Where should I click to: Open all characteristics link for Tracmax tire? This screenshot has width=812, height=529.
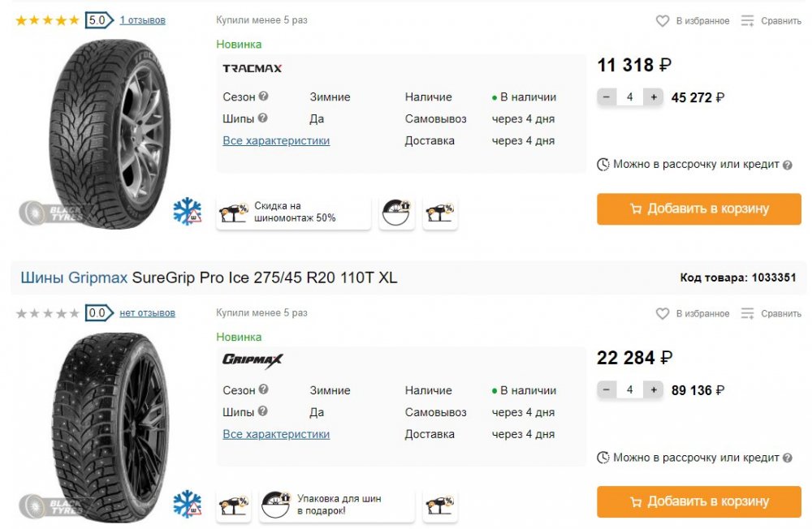[x=276, y=140]
